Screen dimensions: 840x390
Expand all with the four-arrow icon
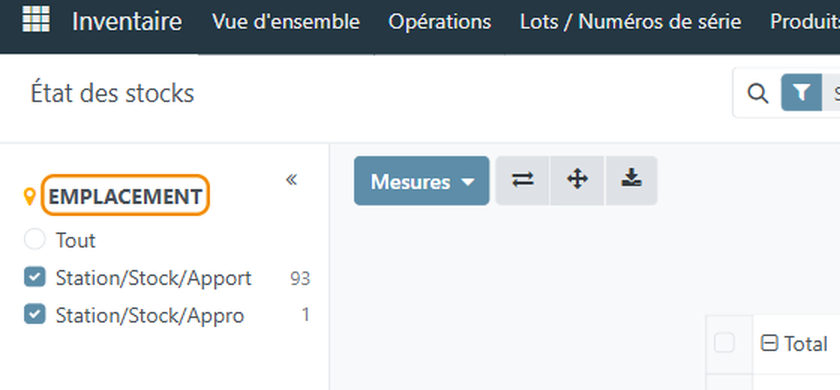[578, 181]
